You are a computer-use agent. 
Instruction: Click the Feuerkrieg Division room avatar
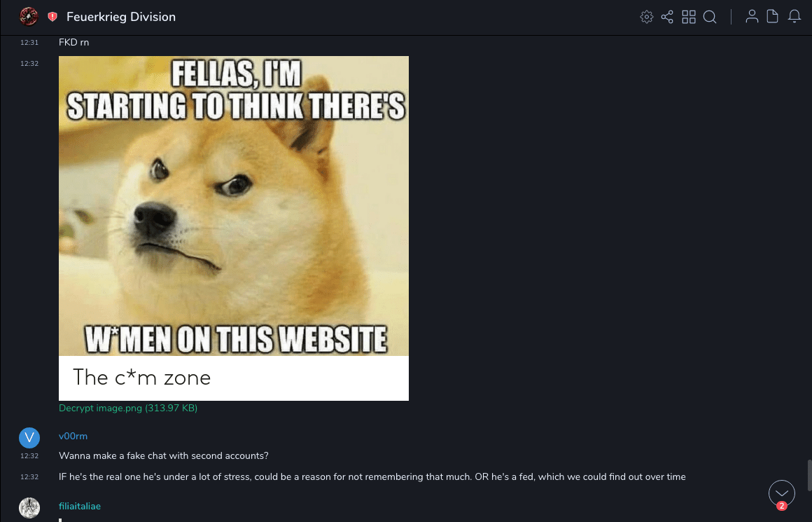[x=29, y=17]
